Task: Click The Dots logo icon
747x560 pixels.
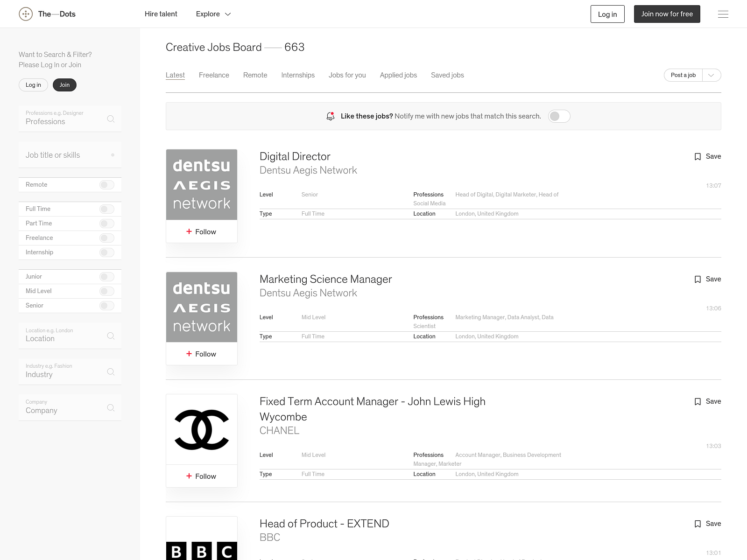Action: [x=26, y=14]
